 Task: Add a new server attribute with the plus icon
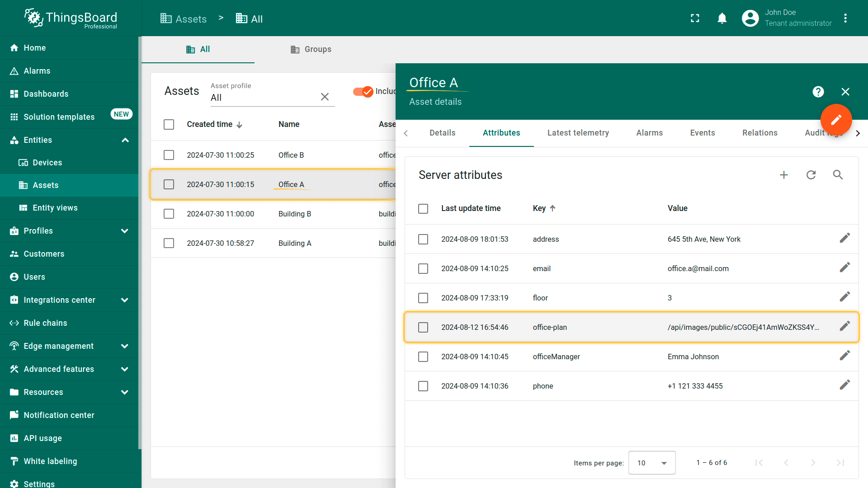point(784,175)
